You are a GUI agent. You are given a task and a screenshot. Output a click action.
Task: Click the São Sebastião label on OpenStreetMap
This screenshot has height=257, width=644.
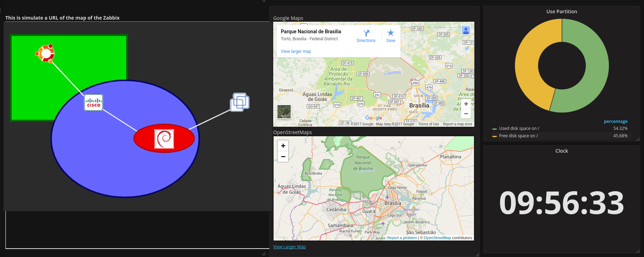pos(421,232)
